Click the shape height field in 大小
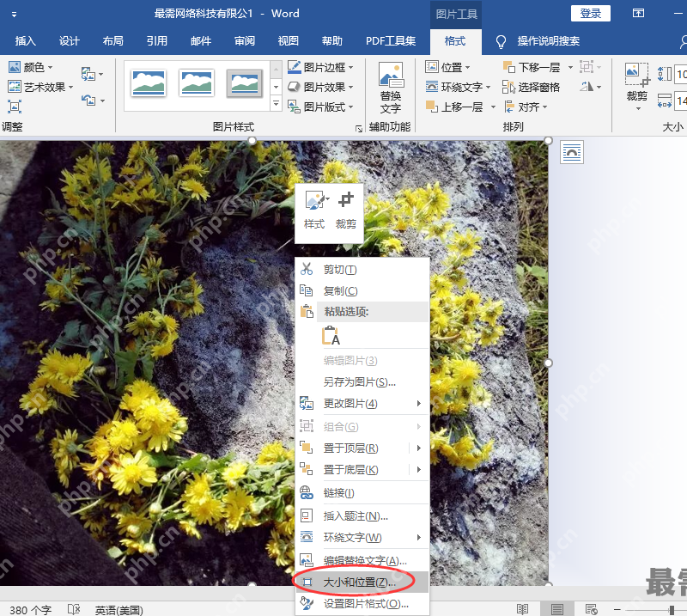This screenshot has height=616, width=687. (680, 74)
